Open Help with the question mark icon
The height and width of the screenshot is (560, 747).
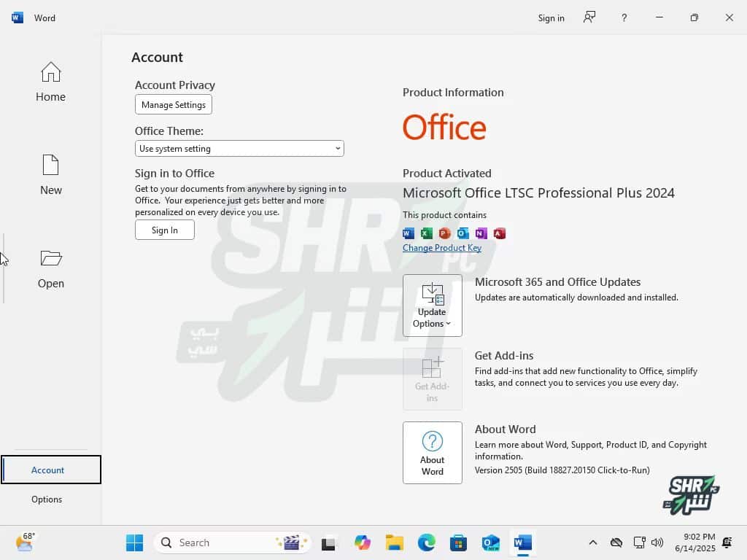click(624, 18)
